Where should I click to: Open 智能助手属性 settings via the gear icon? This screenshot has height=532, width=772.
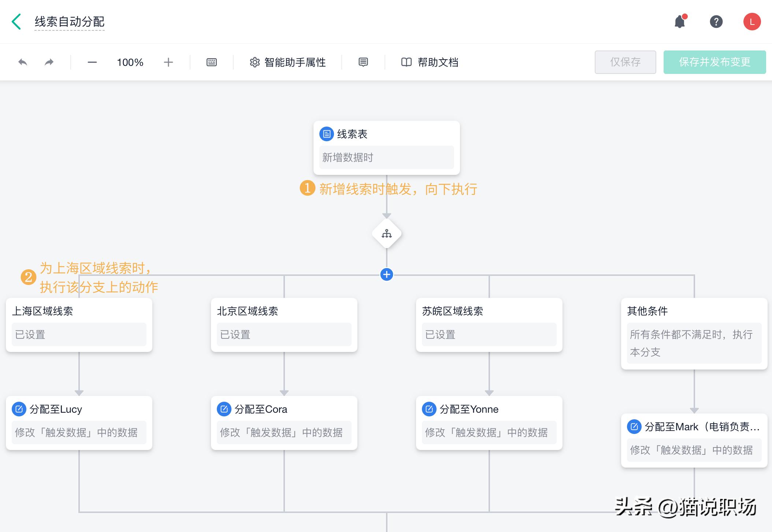[255, 62]
